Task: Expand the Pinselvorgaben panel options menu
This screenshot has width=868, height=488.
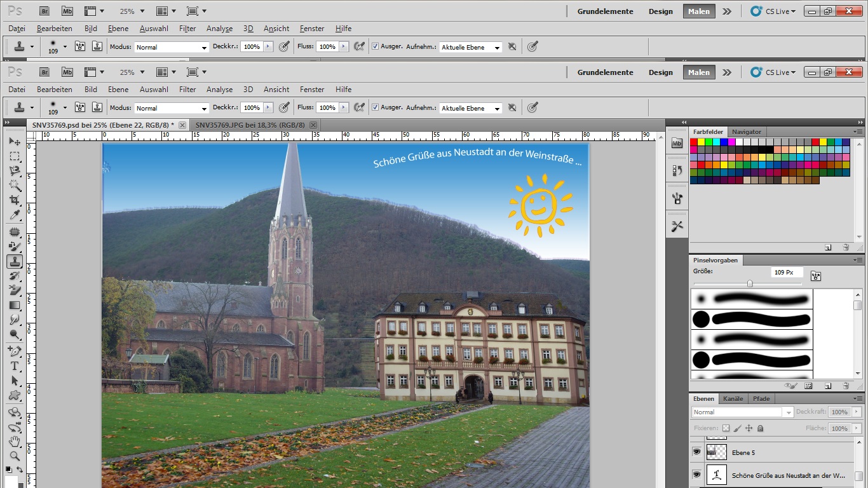Action: (x=858, y=261)
